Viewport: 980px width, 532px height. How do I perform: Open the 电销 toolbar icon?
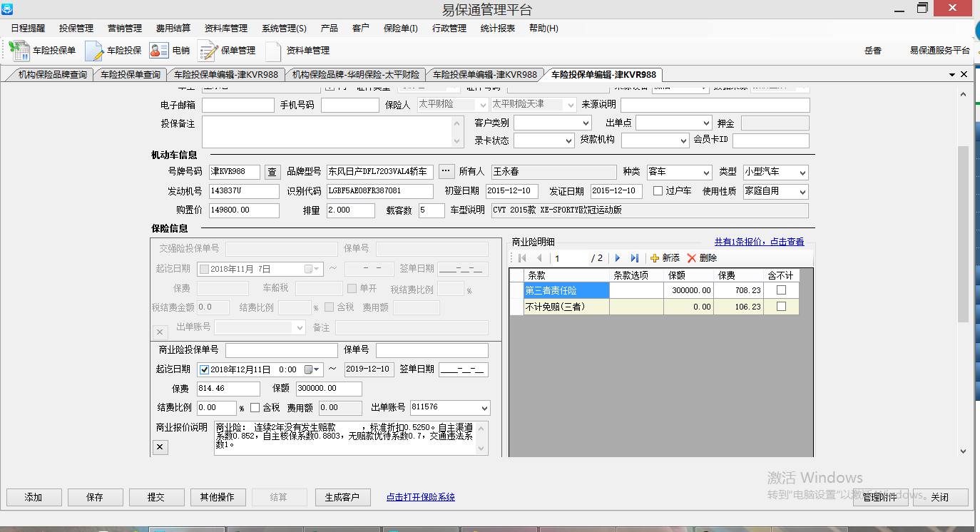coord(158,51)
